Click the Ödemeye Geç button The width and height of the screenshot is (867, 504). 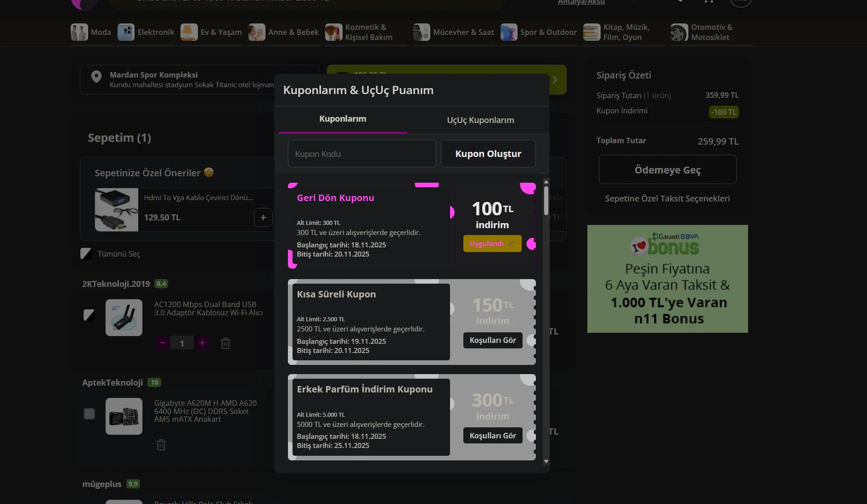(668, 170)
